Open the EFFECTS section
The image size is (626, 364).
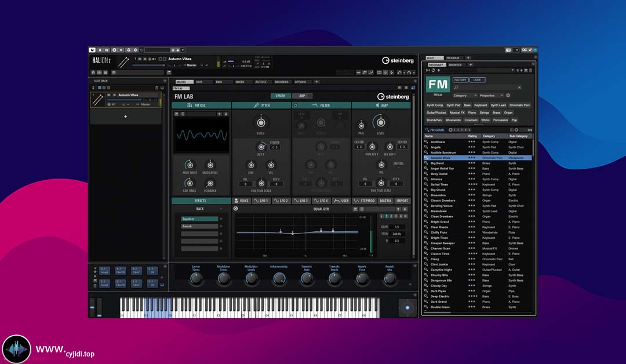[x=201, y=201]
